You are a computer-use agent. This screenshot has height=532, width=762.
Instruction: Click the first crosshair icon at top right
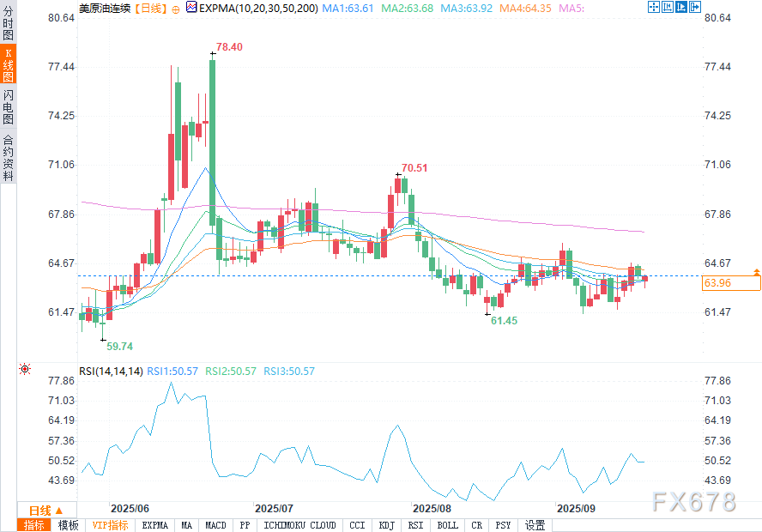click(x=652, y=8)
